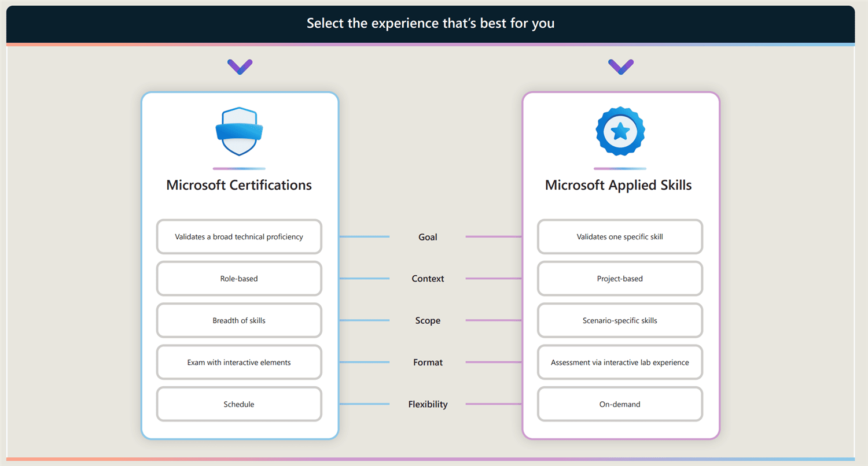Click the "Scope" comparison label
The image size is (868, 466).
coord(428,321)
